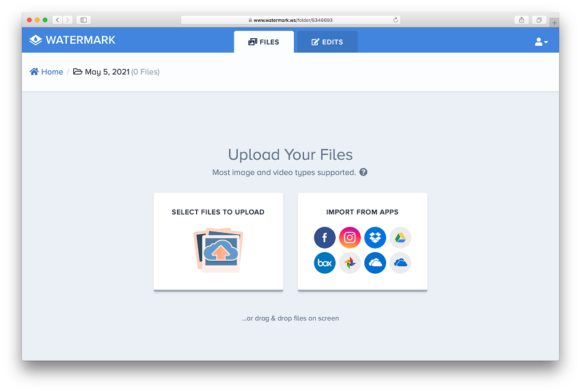Image resolution: width=581 pixels, height=392 pixels.
Task: Import files from Facebook
Action: tap(325, 237)
